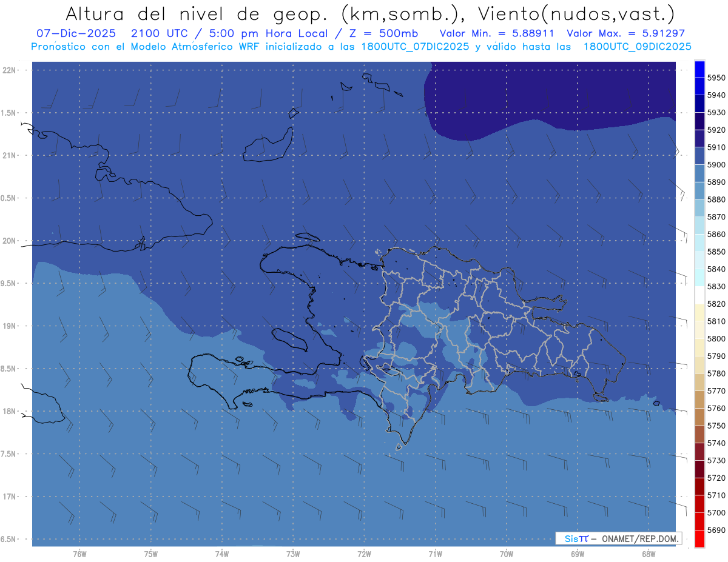Click the '17N' latitude label

point(9,497)
